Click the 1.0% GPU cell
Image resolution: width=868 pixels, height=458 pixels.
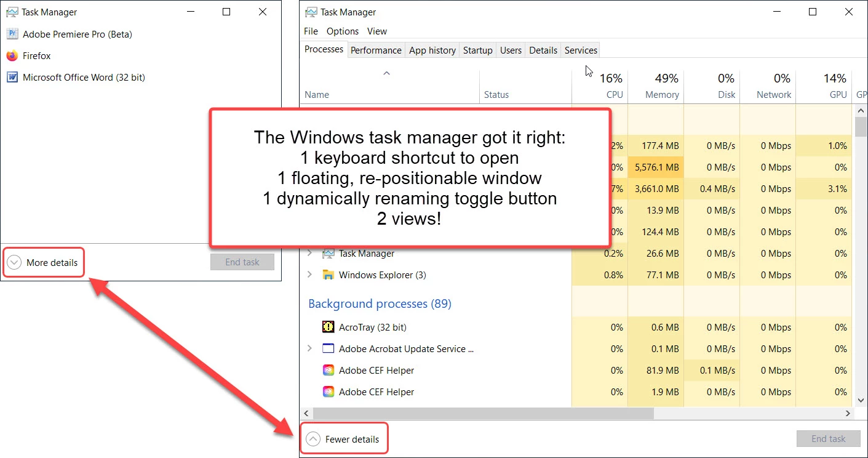(824, 146)
